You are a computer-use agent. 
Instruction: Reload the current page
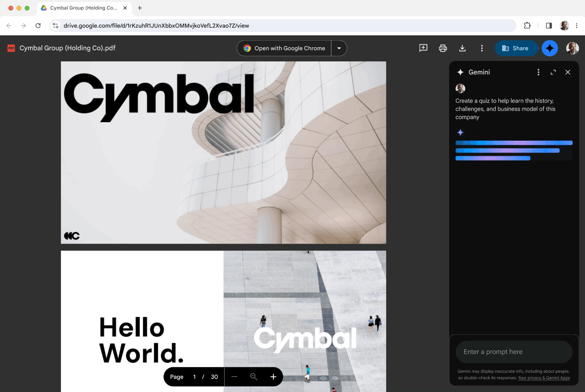[x=38, y=25]
